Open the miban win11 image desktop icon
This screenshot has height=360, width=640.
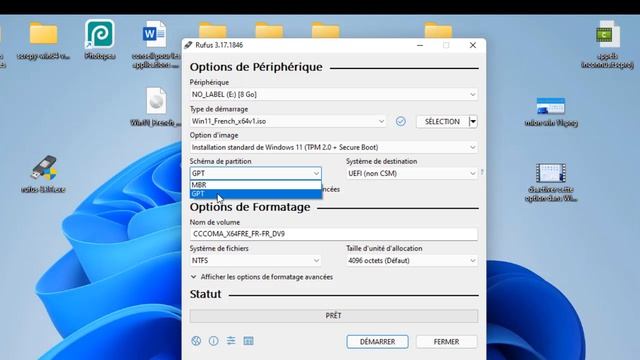click(551, 112)
